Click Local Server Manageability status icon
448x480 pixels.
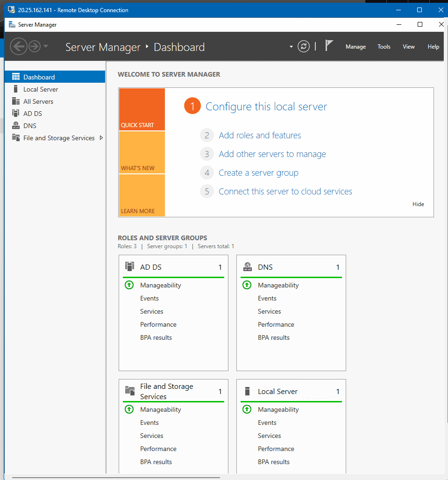[247, 409]
